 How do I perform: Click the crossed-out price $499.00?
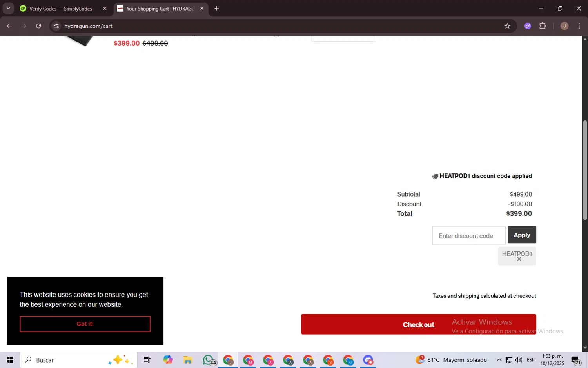pyautogui.click(x=155, y=43)
